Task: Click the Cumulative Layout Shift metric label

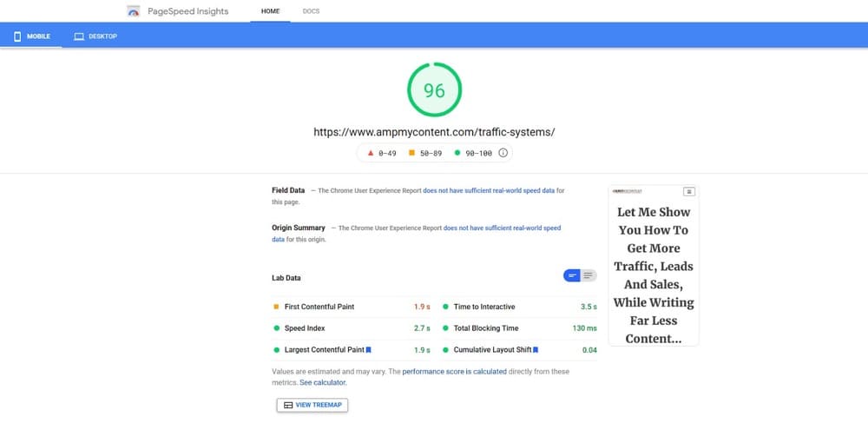Action: pyautogui.click(x=493, y=350)
